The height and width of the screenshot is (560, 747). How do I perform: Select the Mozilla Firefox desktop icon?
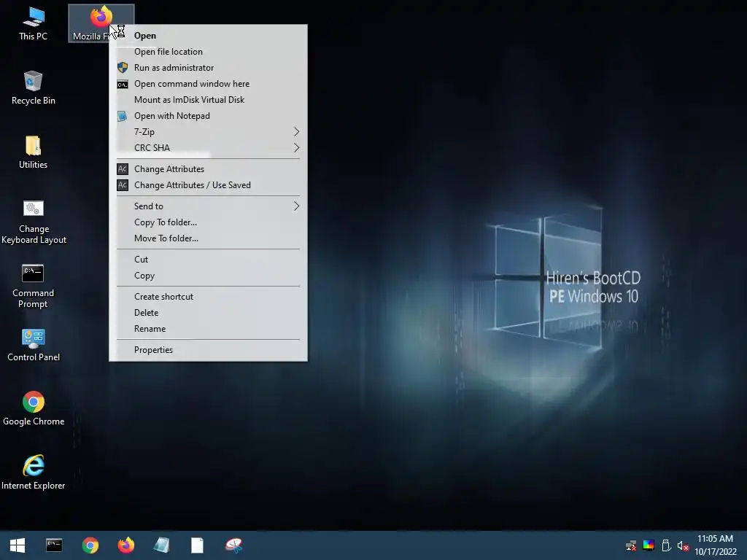[x=101, y=23]
